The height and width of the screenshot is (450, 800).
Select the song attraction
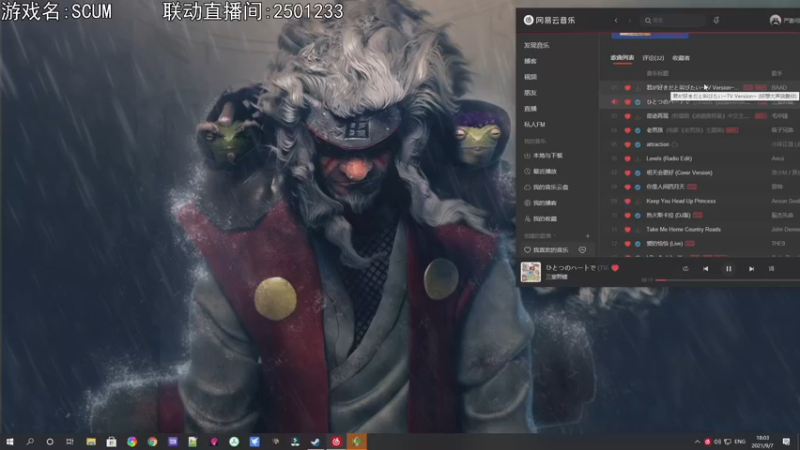pos(657,144)
